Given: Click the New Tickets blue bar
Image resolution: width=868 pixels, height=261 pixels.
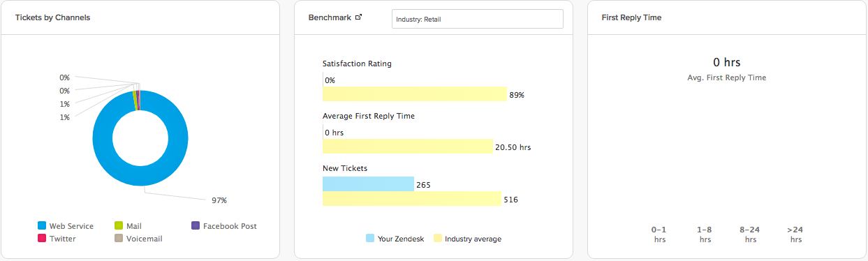Looking at the screenshot, I should pos(368,184).
